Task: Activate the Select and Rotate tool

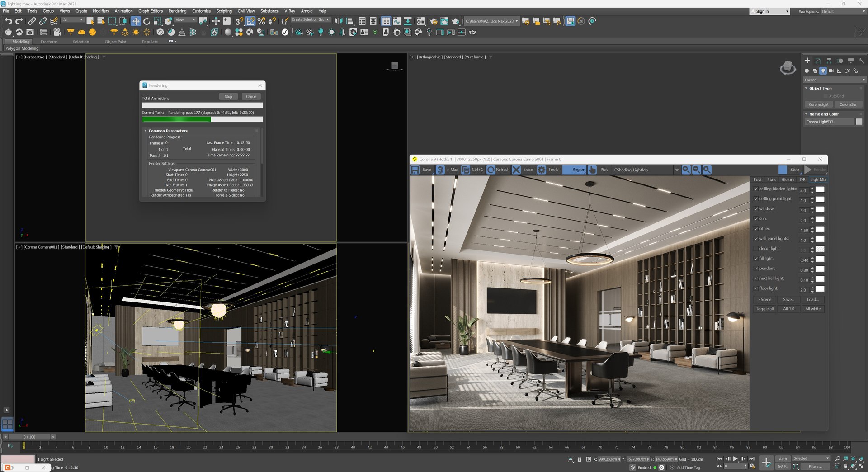Action: click(x=146, y=21)
